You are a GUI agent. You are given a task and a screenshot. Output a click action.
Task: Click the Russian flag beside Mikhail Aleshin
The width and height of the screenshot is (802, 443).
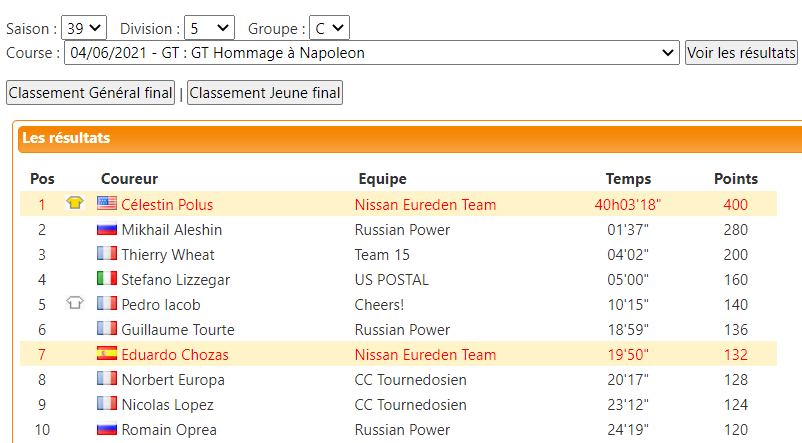pyautogui.click(x=107, y=229)
